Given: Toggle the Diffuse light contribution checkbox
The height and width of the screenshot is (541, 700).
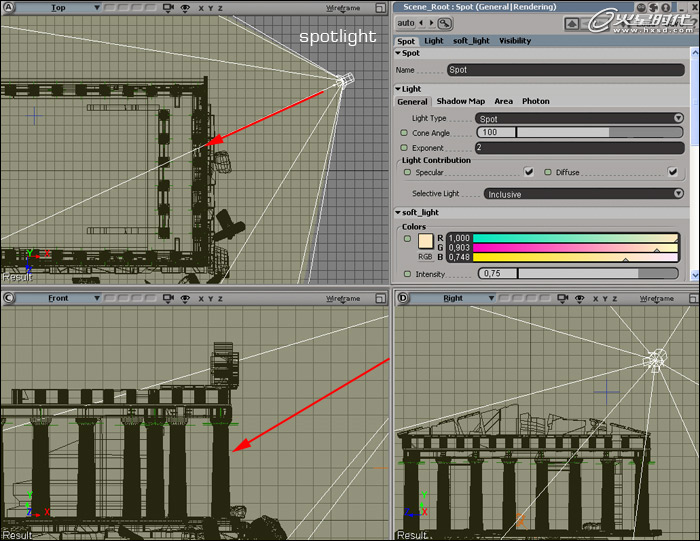Looking at the screenshot, I should (672, 172).
